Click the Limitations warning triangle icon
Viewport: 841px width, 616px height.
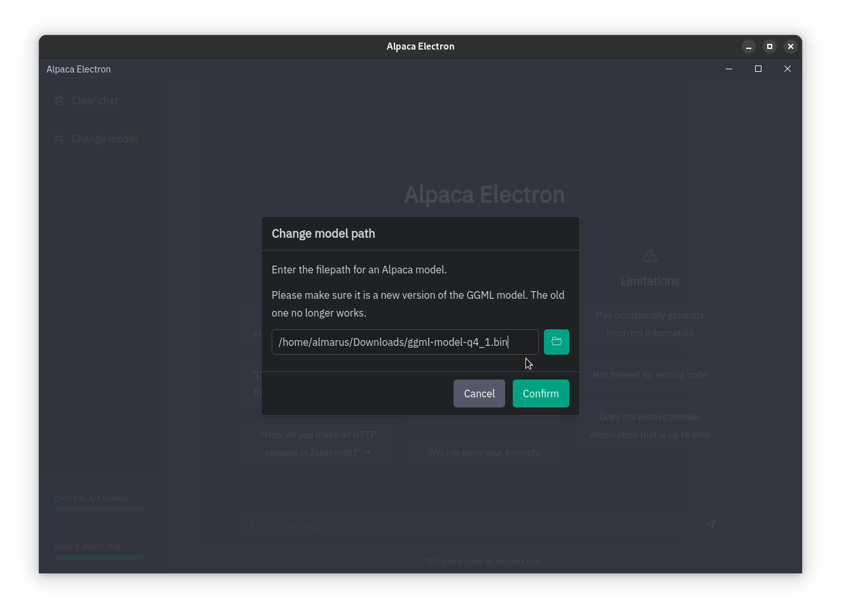point(650,256)
